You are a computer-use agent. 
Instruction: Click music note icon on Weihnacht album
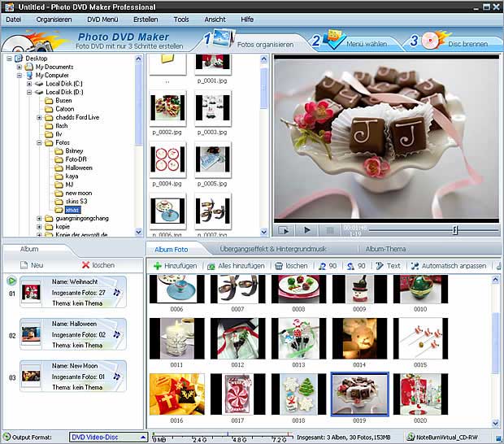[x=117, y=292]
